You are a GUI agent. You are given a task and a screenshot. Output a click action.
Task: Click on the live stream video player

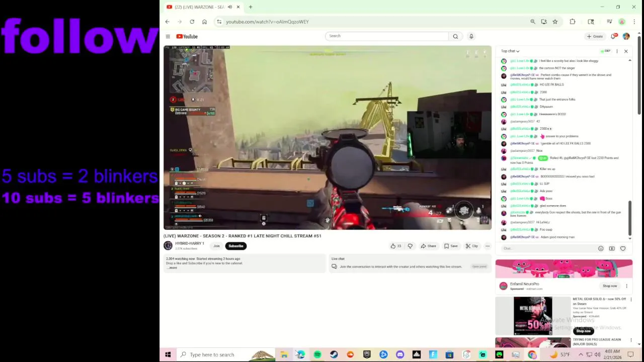point(328,138)
